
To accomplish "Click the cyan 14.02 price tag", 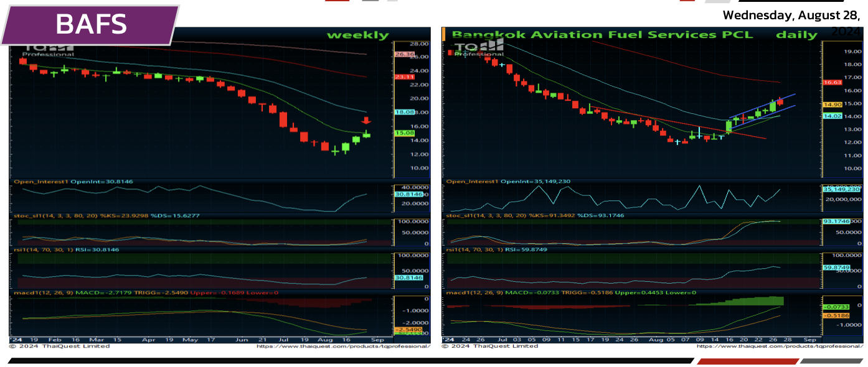I will click(833, 116).
